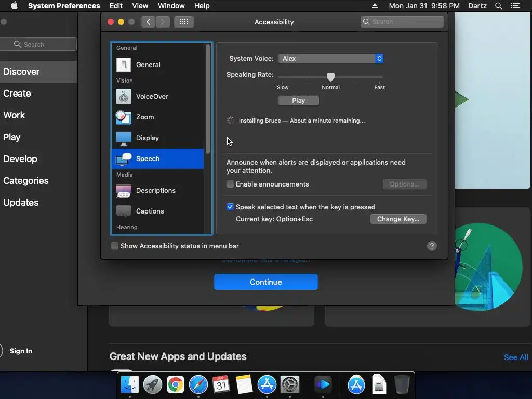Image resolution: width=532 pixels, height=399 pixels.
Task: Open Safari from the Dock
Action: tap(198, 384)
